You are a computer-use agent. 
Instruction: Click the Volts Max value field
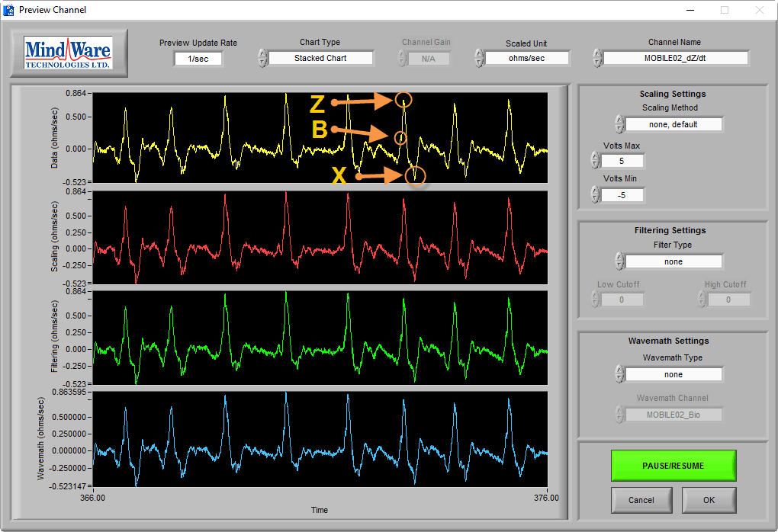pyautogui.click(x=622, y=161)
